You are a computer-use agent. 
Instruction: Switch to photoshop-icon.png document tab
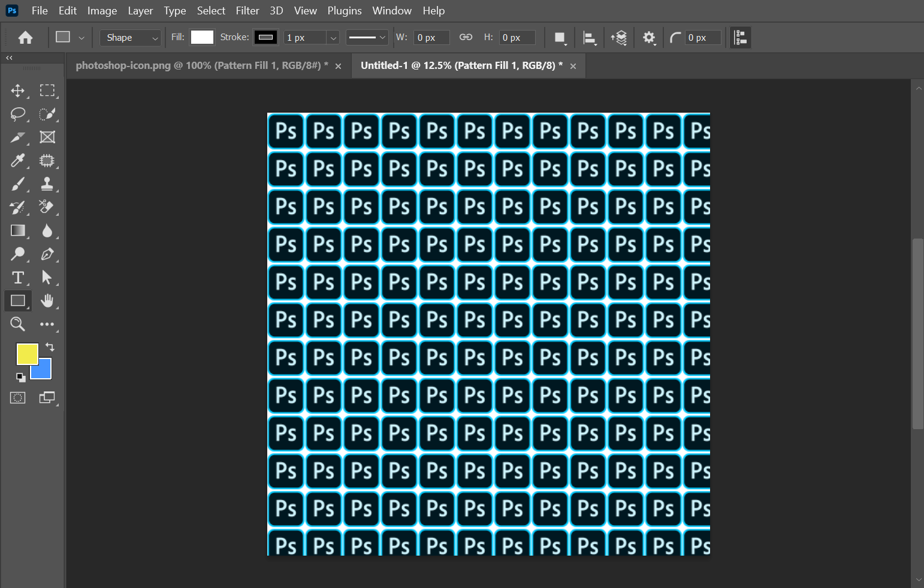point(201,66)
